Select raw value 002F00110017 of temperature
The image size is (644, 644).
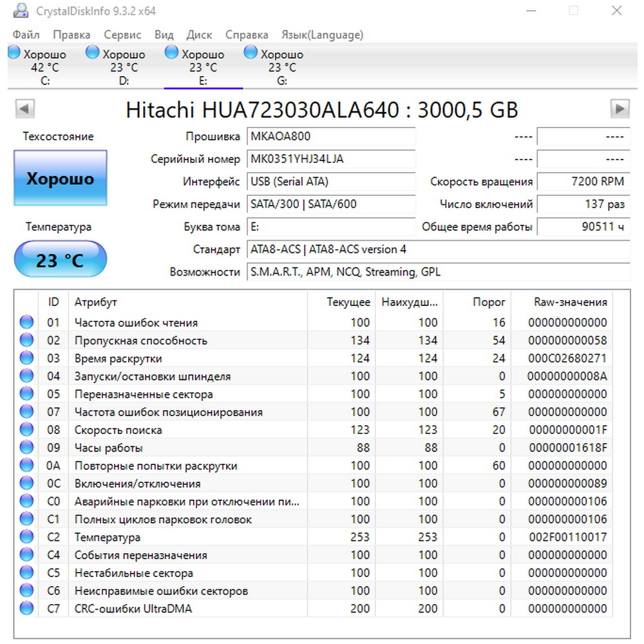(568, 537)
